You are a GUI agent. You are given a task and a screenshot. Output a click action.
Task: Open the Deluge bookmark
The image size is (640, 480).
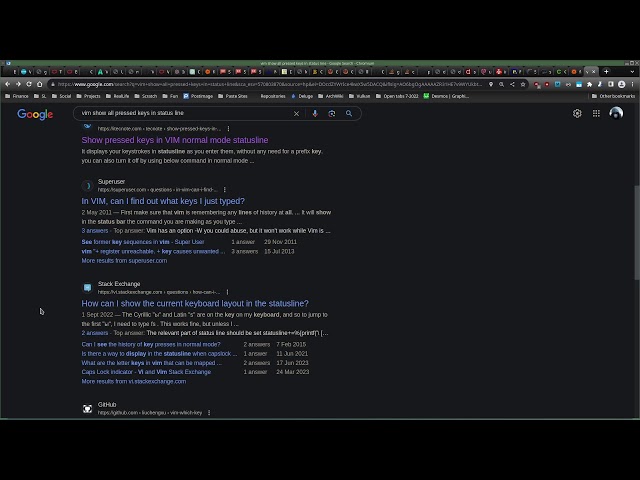[x=302, y=96]
